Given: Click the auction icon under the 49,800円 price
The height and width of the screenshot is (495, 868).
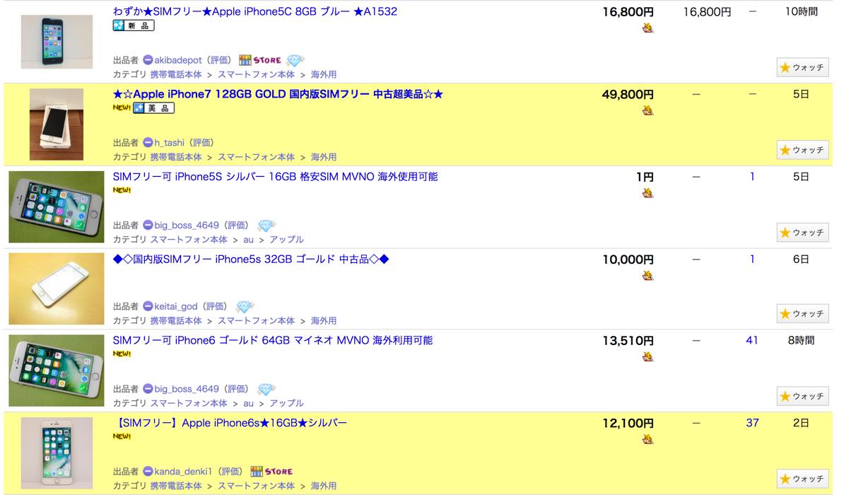Looking at the screenshot, I should click(647, 110).
